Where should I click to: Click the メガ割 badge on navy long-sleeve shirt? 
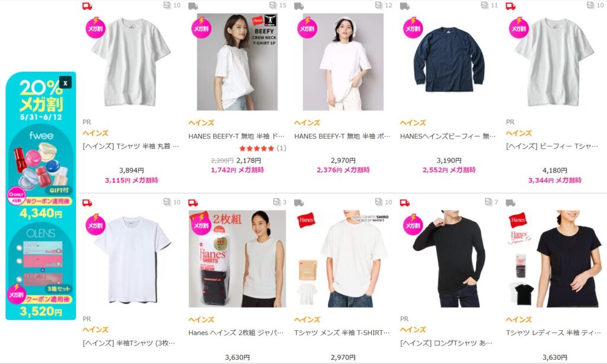[413, 27]
